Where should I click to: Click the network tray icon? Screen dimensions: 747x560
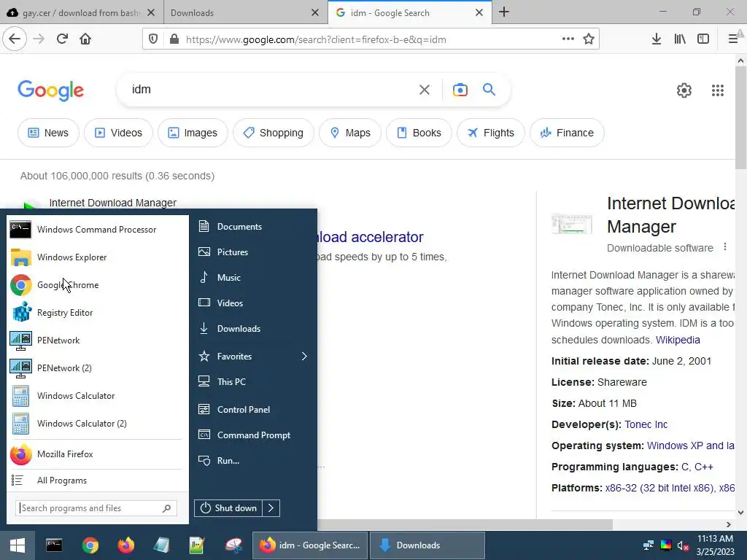(x=649, y=545)
